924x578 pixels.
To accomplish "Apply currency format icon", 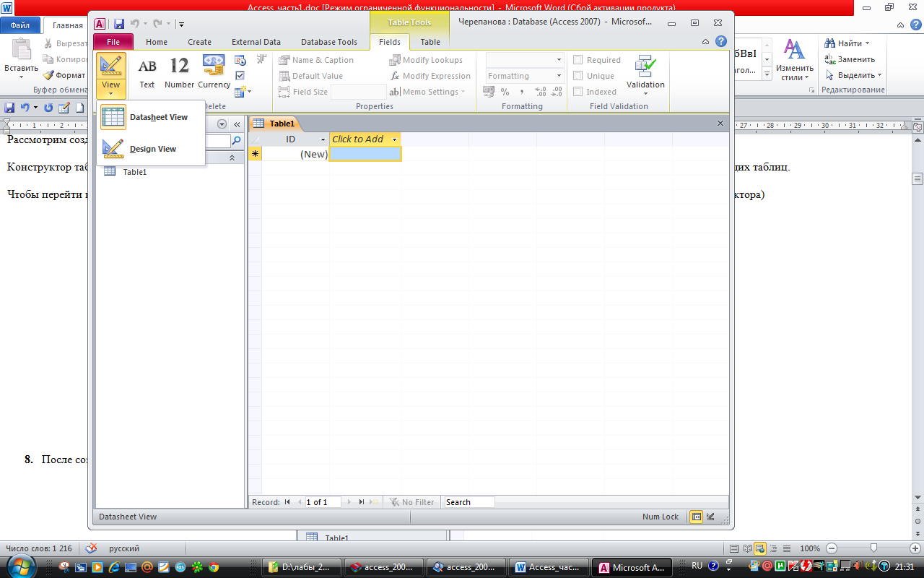I will (x=489, y=92).
